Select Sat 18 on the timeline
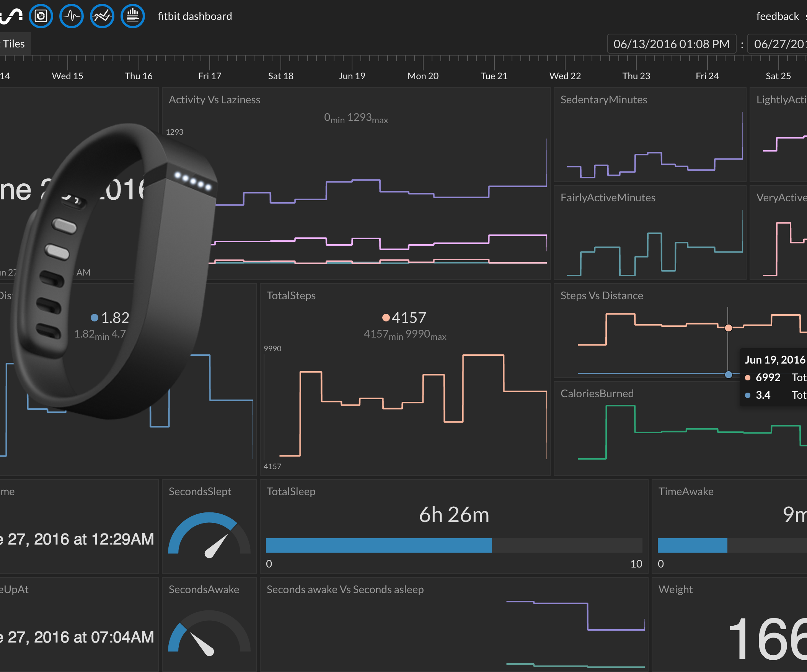Image resolution: width=807 pixels, height=672 pixels. tap(281, 76)
